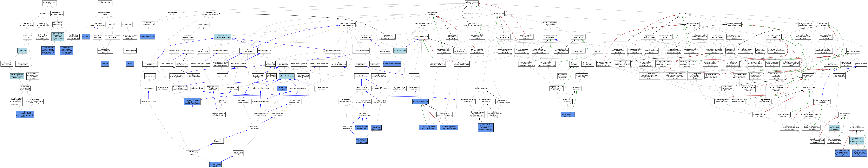The image size is (868, 168).
Task: Select the cell development node
Action: (x=400, y=51)
